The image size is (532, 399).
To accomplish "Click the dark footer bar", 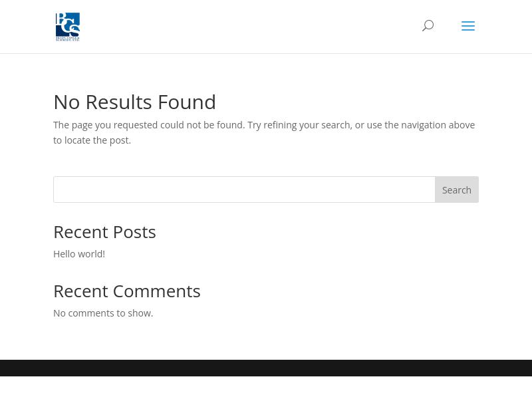I will coord(266,368).
